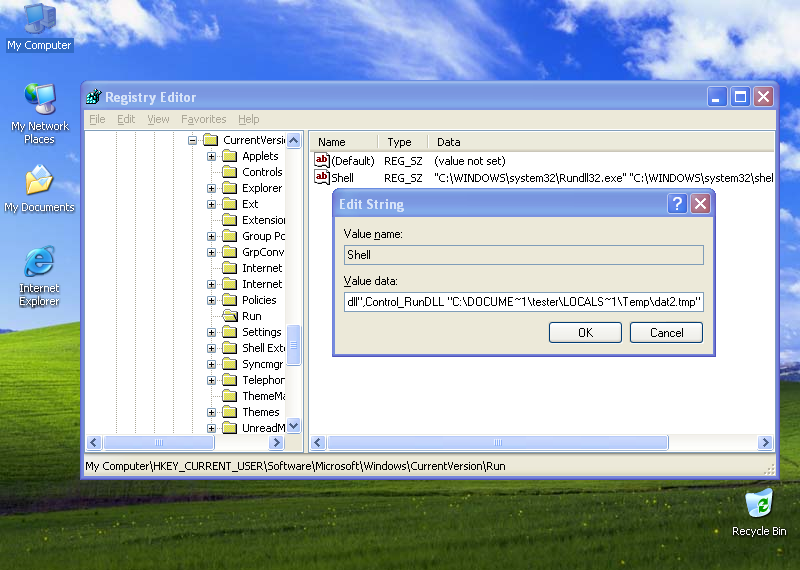Select the GrpConv folder icon
Viewport: 800px width, 570px height.
click(x=230, y=252)
